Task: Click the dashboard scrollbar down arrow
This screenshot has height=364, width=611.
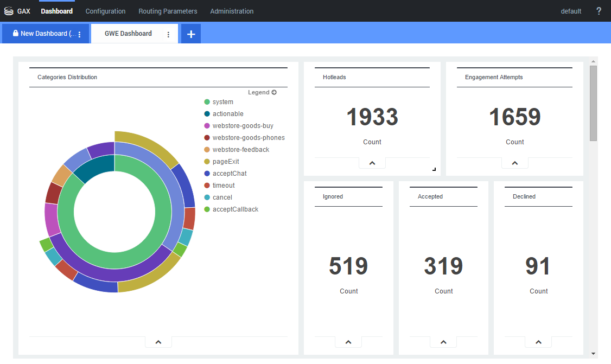Action: click(593, 354)
